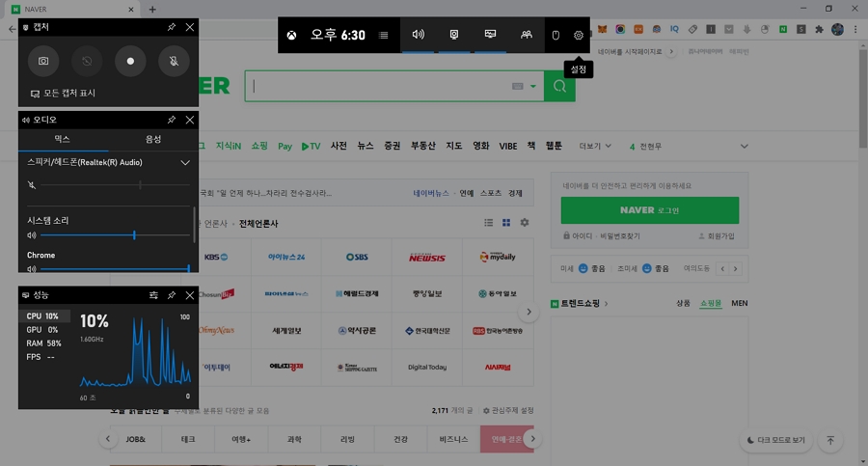Pin the Audio widget

[172, 120]
